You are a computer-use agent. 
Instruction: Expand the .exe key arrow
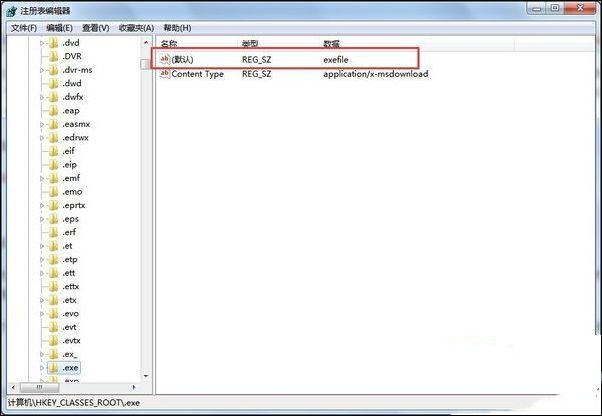pyautogui.click(x=42, y=368)
